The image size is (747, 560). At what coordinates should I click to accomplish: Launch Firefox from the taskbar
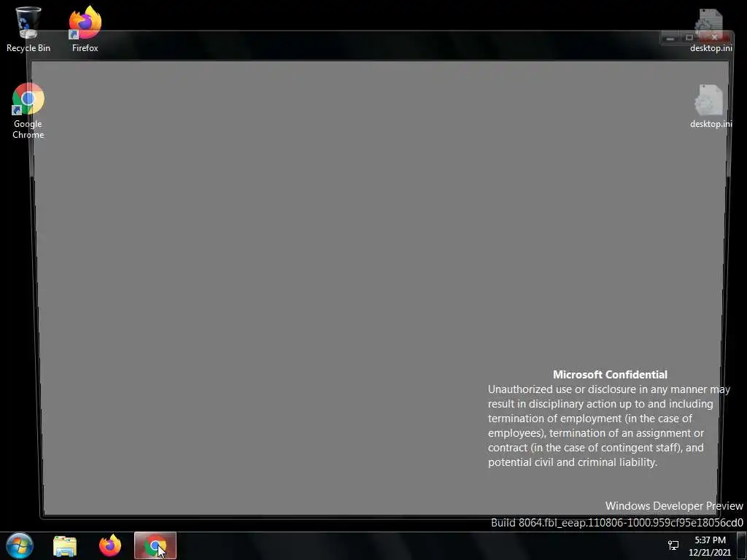click(110, 545)
